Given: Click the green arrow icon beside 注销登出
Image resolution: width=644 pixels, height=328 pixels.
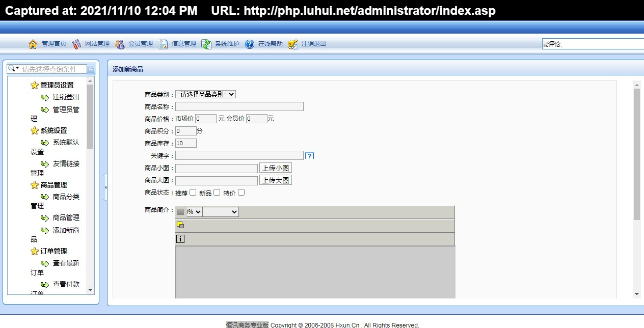Looking at the screenshot, I should coord(45,97).
